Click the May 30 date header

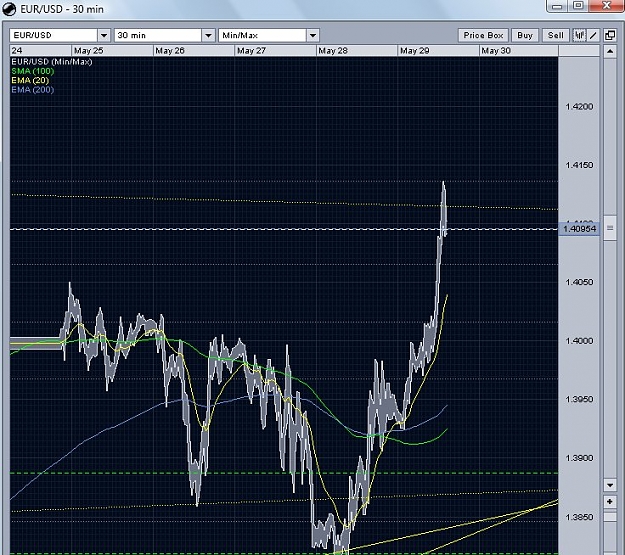pyautogui.click(x=496, y=51)
